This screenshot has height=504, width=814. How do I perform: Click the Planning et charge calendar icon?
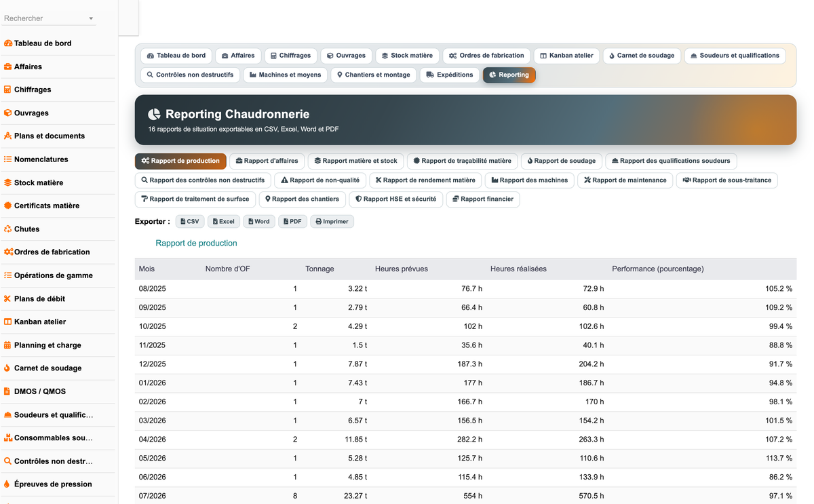[x=7, y=345]
